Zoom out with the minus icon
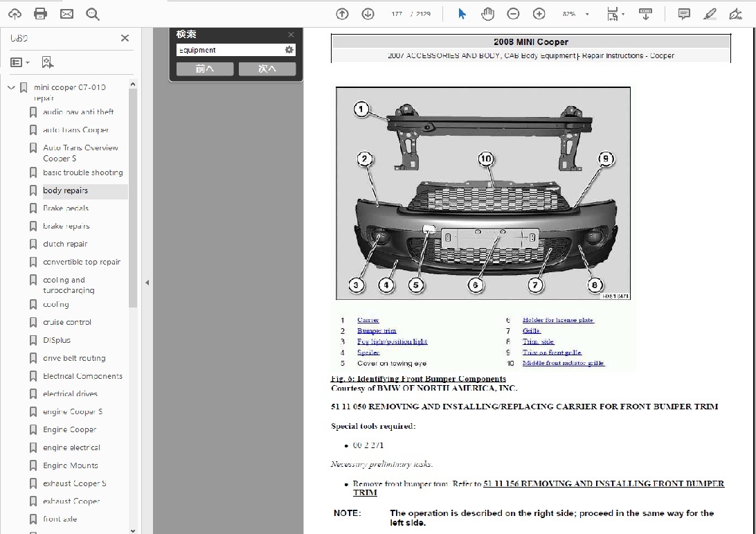Viewport: 756px width, 534px height. click(x=513, y=14)
